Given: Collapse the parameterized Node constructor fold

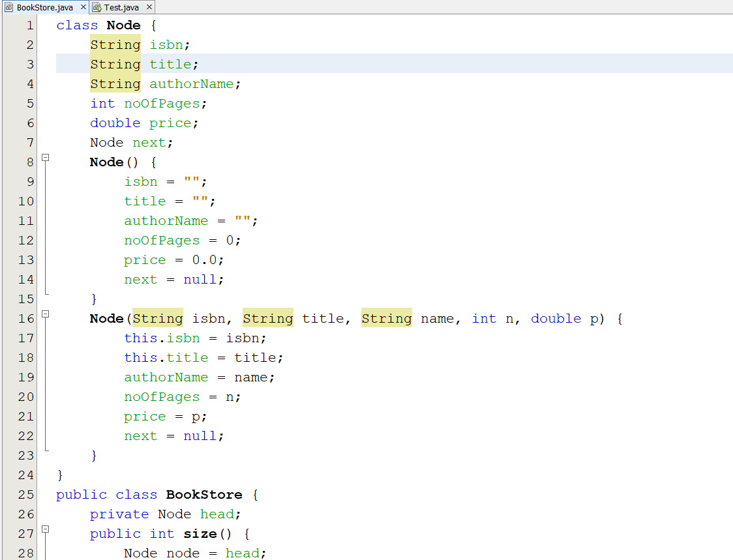Looking at the screenshot, I should 45,313.
